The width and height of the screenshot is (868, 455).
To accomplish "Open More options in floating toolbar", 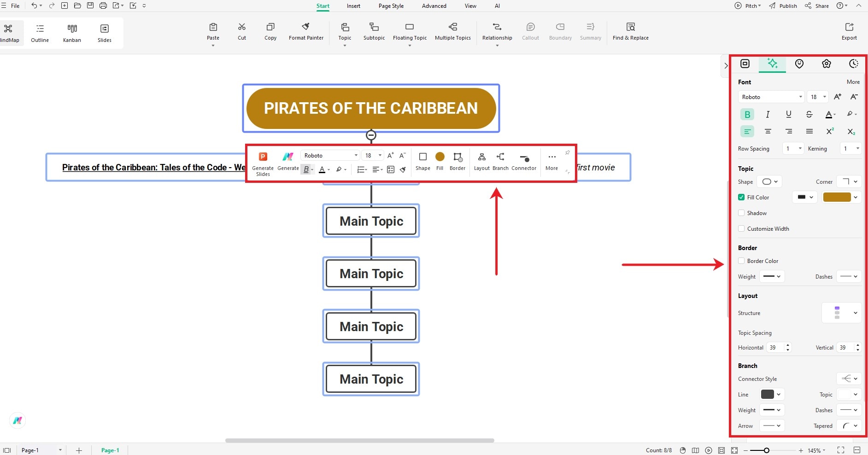I will click(552, 161).
